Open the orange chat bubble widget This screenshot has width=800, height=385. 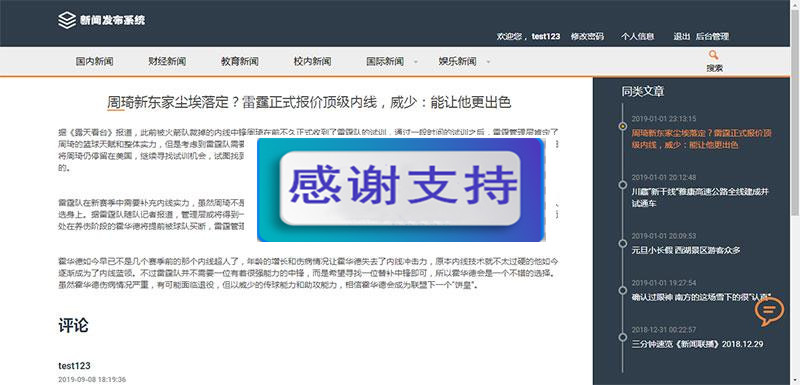(x=769, y=311)
